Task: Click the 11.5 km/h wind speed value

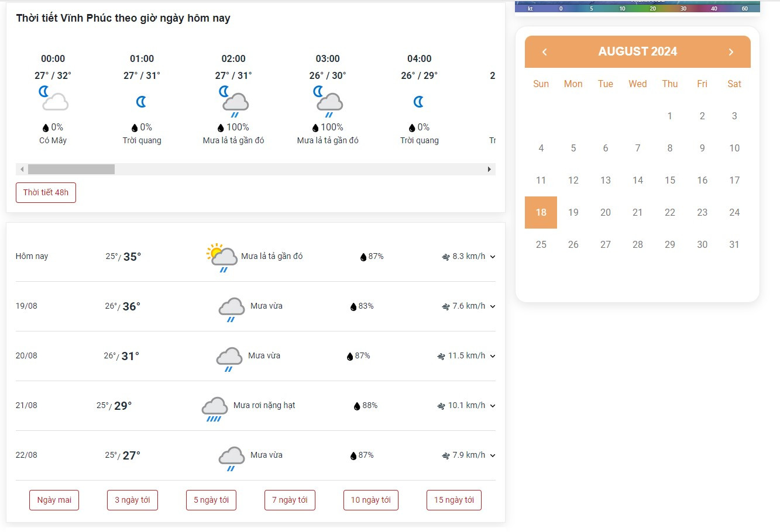Action: (x=466, y=355)
